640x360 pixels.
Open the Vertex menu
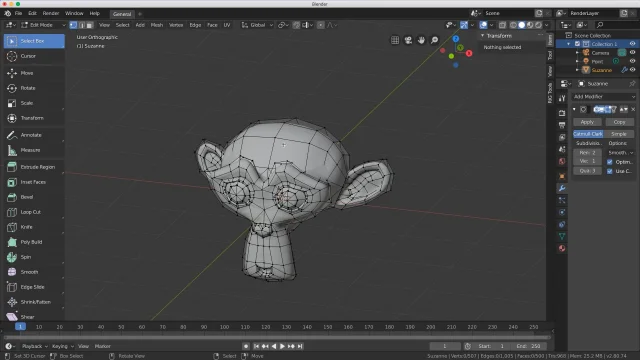[176, 25]
